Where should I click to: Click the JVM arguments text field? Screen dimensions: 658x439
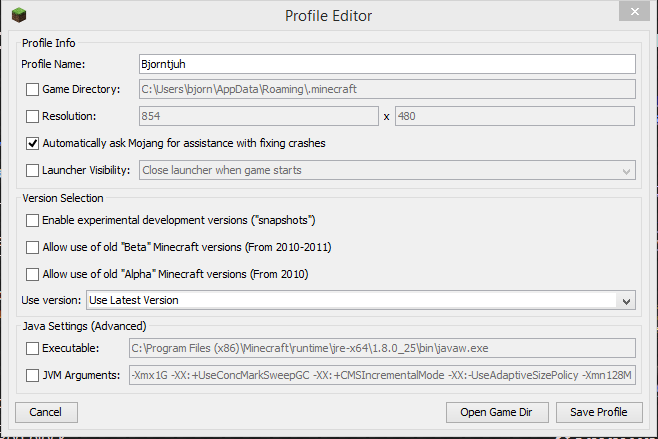pos(382,375)
